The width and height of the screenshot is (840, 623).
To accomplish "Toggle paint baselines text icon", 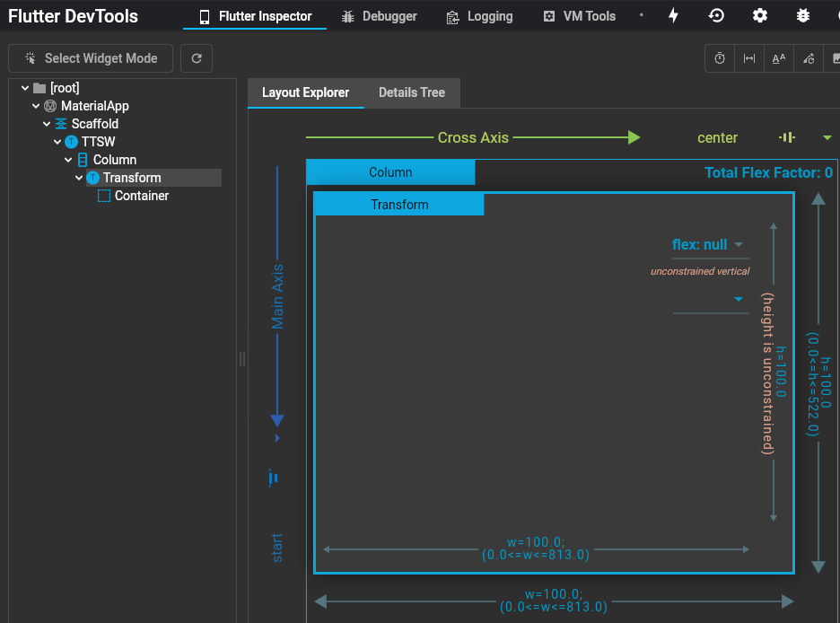I will (779, 58).
